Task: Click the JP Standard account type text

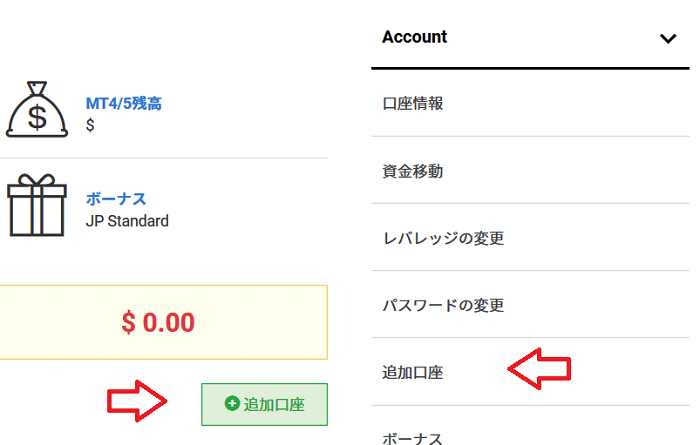Action: coord(127,220)
